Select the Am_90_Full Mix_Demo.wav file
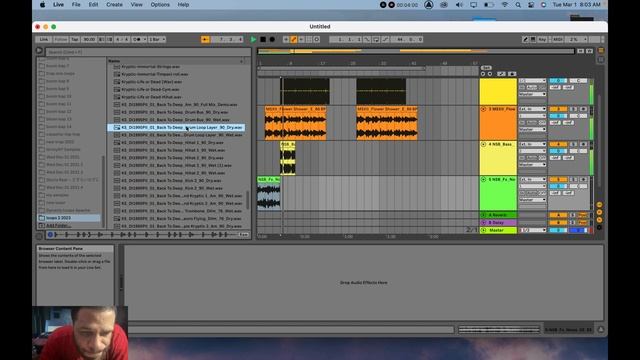This screenshot has height=360, width=640. [x=176, y=104]
